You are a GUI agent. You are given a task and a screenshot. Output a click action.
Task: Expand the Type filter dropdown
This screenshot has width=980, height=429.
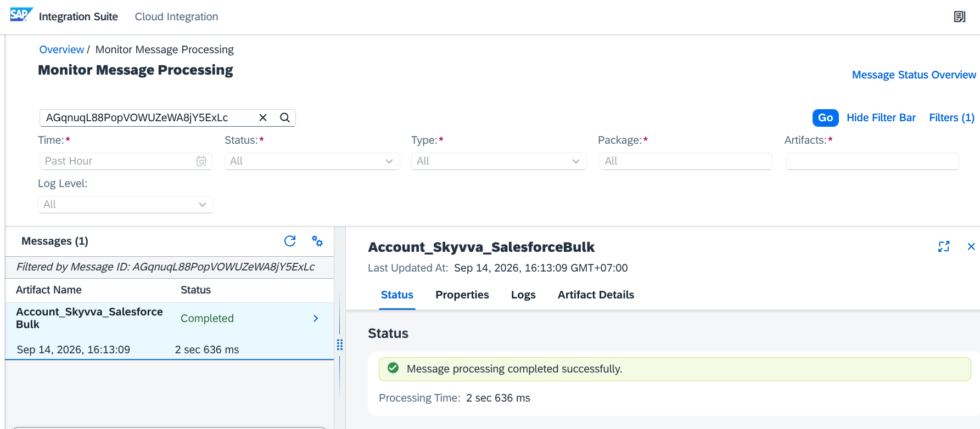tap(499, 161)
